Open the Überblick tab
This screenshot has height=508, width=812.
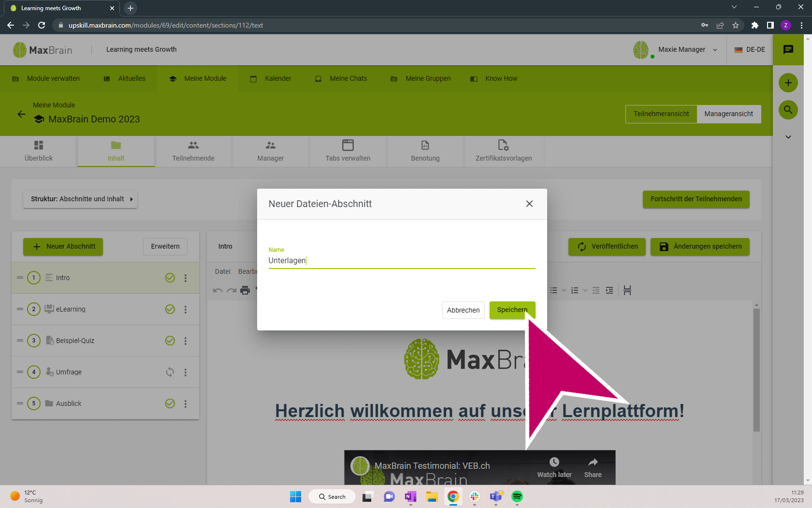click(x=39, y=151)
